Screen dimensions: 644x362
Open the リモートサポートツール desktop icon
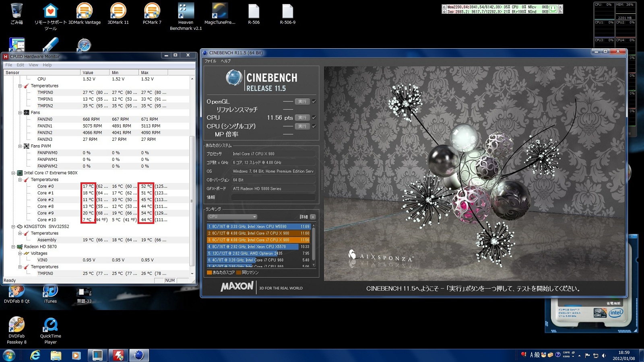point(51,17)
